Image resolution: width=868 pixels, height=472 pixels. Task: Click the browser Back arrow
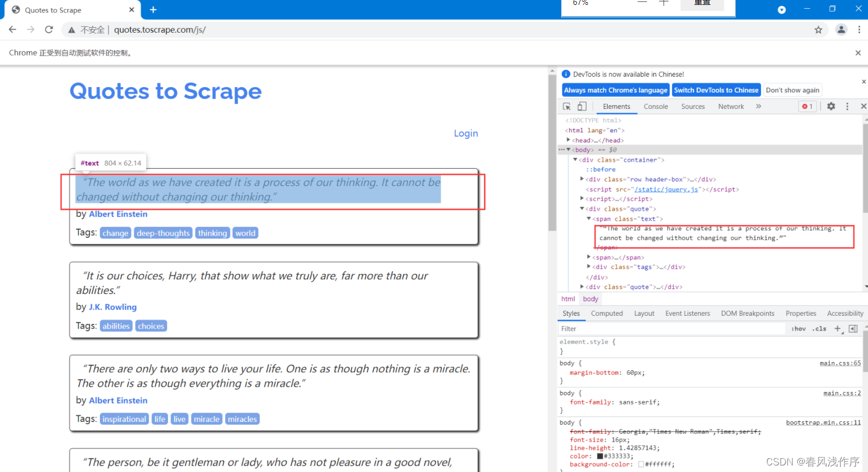[13, 29]
